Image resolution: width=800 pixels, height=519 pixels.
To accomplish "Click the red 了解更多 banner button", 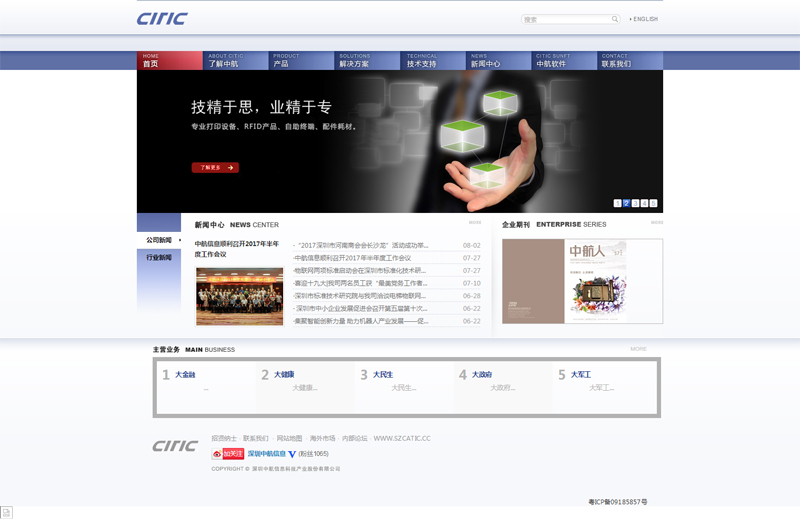I will point(215,168).
